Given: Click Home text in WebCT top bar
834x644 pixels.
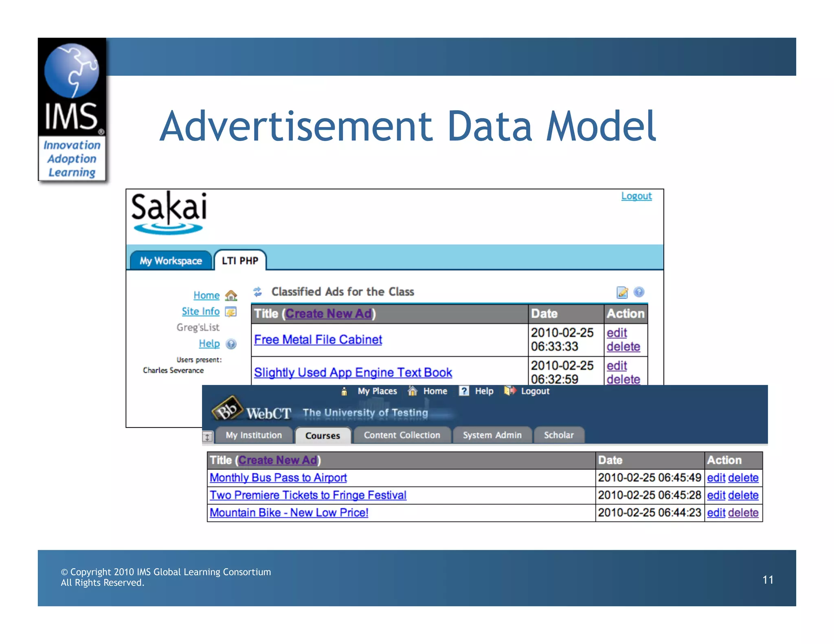Looking at the screenshot, I should pos(435,391).
